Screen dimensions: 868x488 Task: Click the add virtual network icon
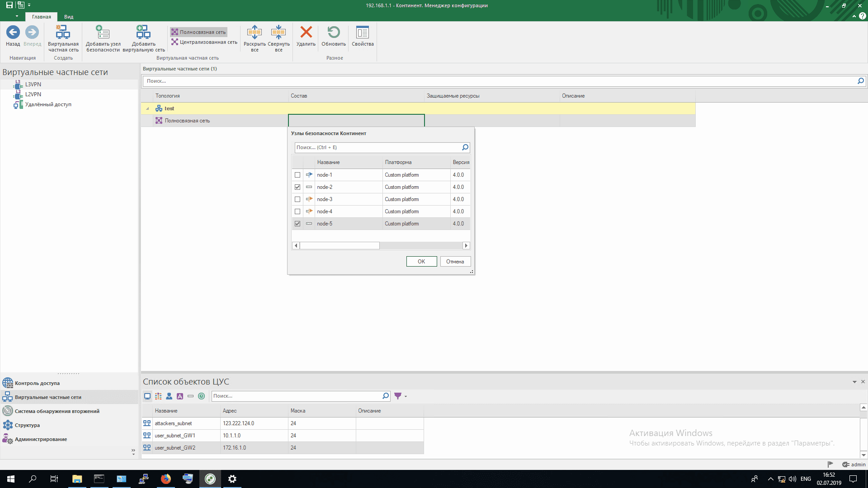pos(143,33)
